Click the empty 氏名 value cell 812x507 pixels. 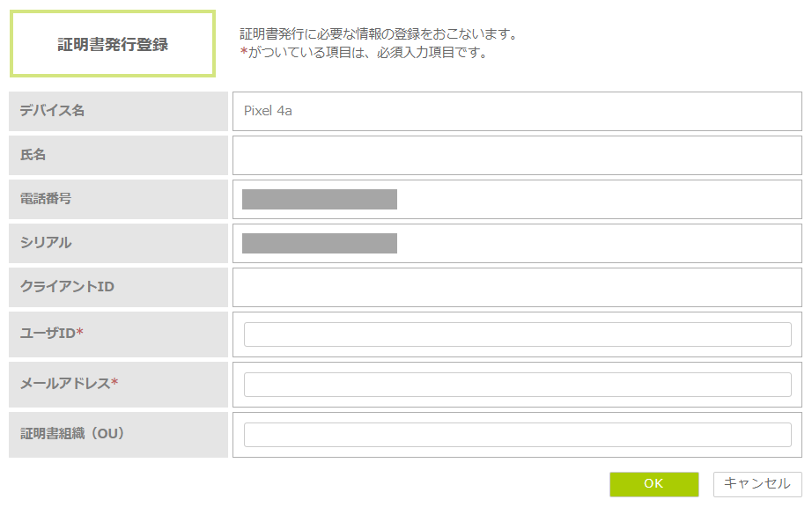(x=517, y=155)
